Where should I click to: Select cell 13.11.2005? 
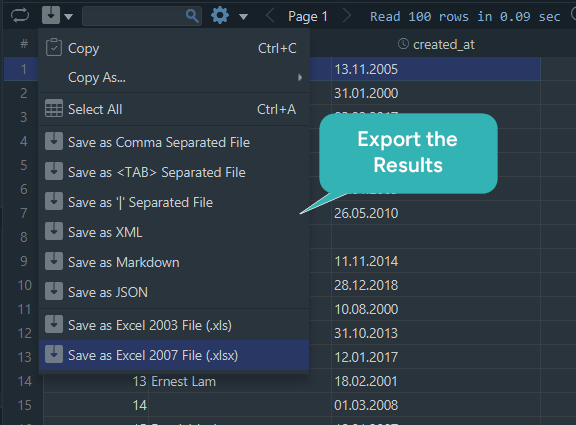[x=436, y=69]
